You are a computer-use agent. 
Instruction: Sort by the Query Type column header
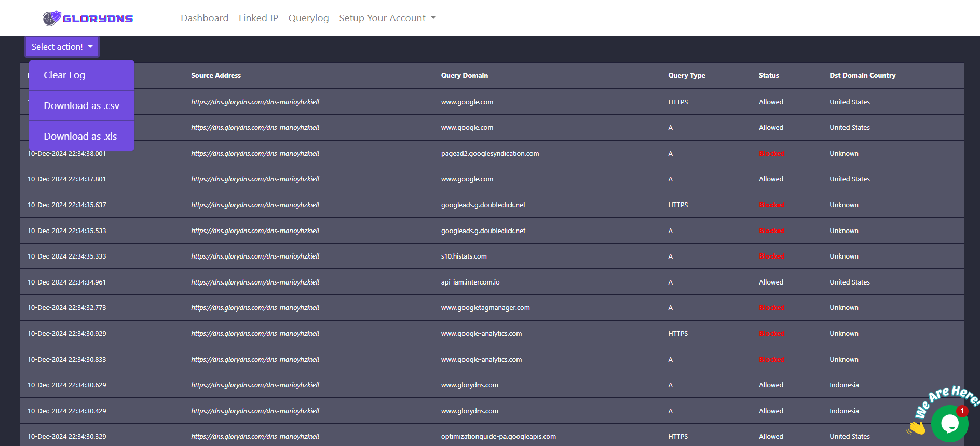pos(686,75)
